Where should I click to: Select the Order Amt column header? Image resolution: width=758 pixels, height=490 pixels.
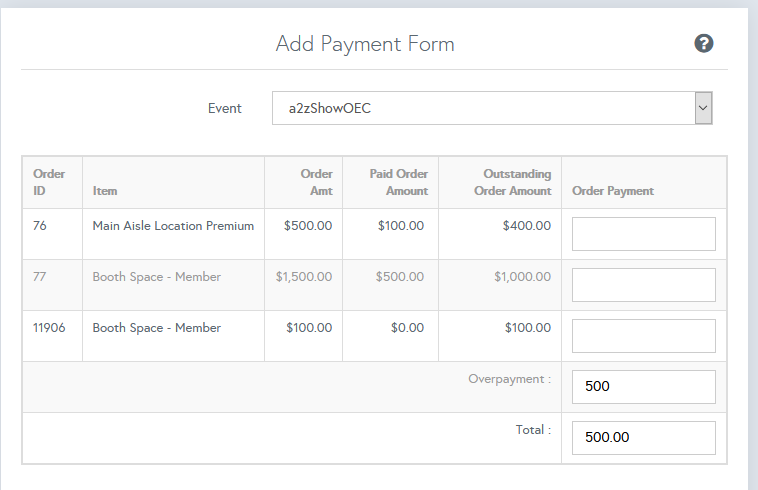(x=316, y=182)
